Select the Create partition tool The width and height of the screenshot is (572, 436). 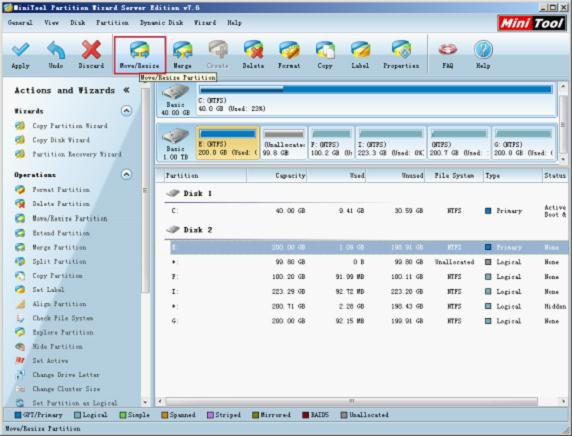tap(217, 55)
